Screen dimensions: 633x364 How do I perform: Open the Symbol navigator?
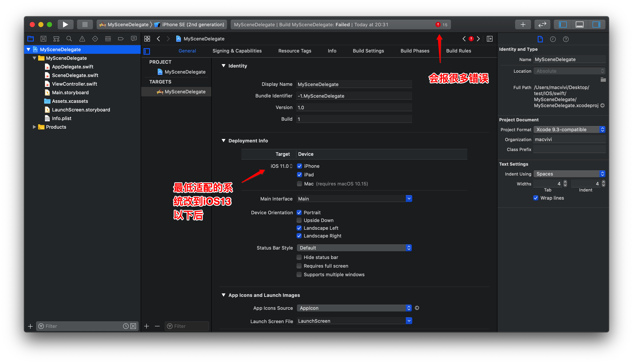56,39
